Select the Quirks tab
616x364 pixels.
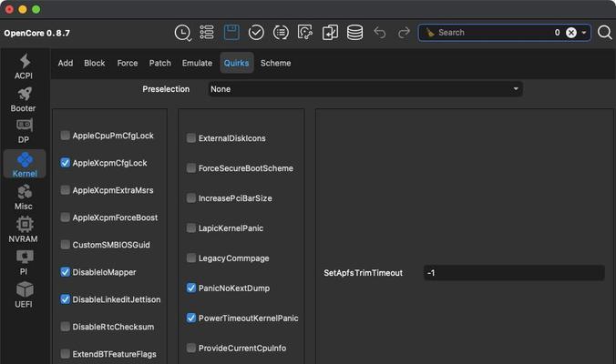point(237,63)
